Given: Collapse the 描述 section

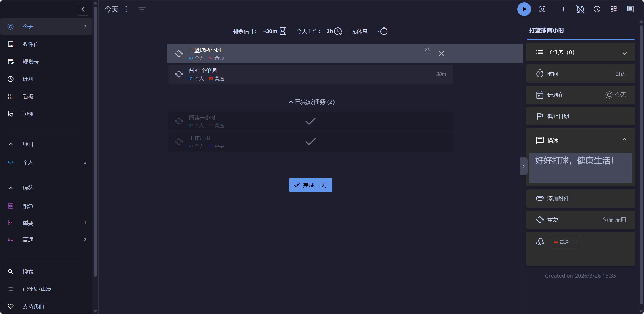Looking at the screenshot, I should [624, 140].
